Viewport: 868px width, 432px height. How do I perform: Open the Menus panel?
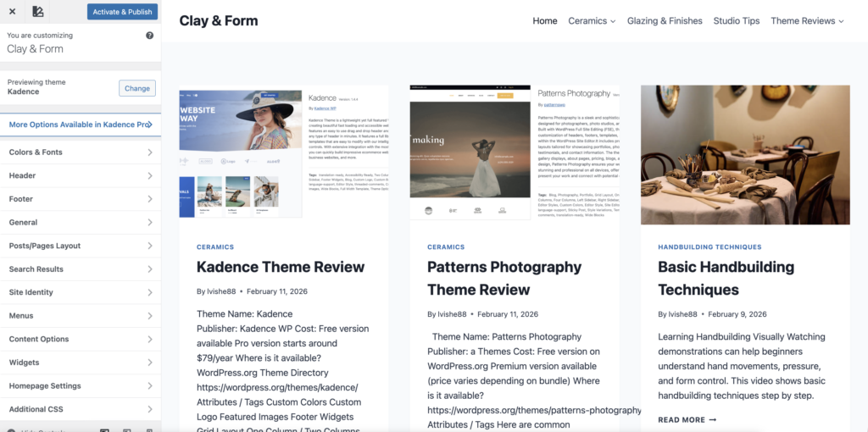(x=80, y=316)
